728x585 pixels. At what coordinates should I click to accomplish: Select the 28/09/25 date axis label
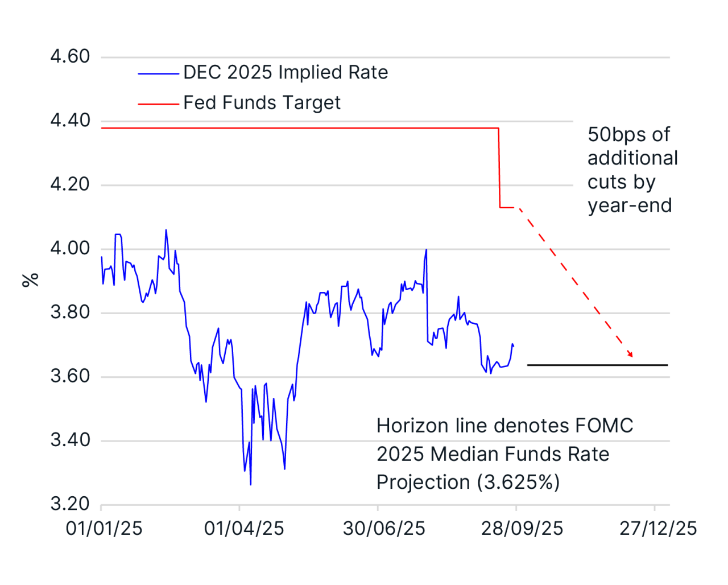[522, 529]
